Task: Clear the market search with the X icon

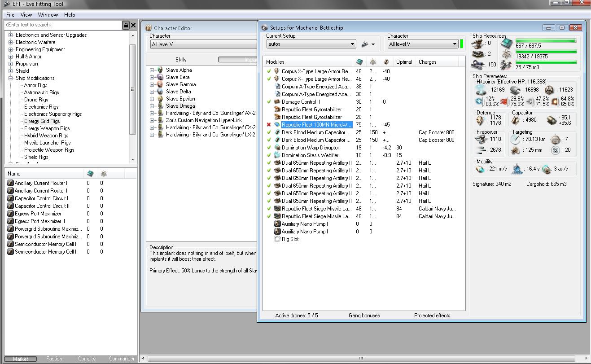Action: [x=133, y=25]
